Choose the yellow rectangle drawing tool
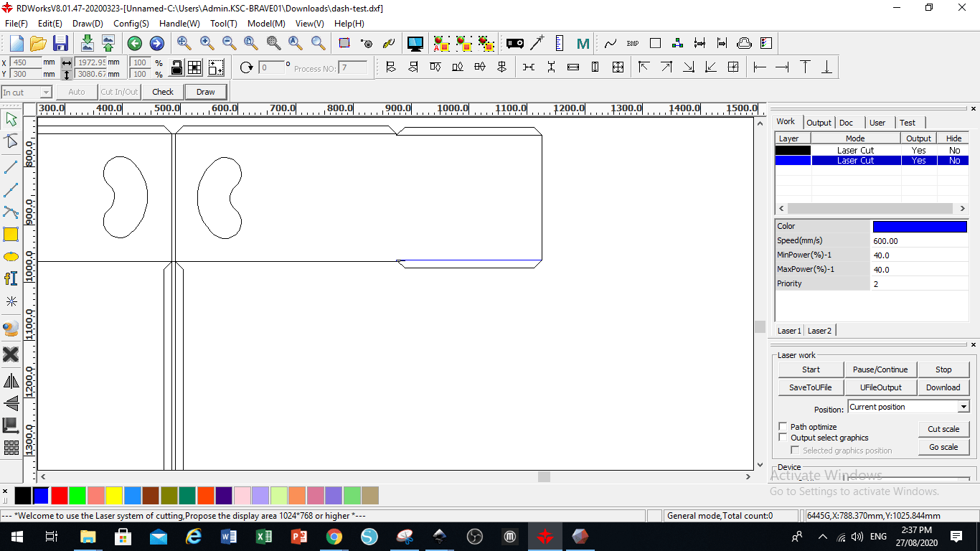The width and height of the screenshot is (980, 551). pyautogui.click(x=11, y=234)
